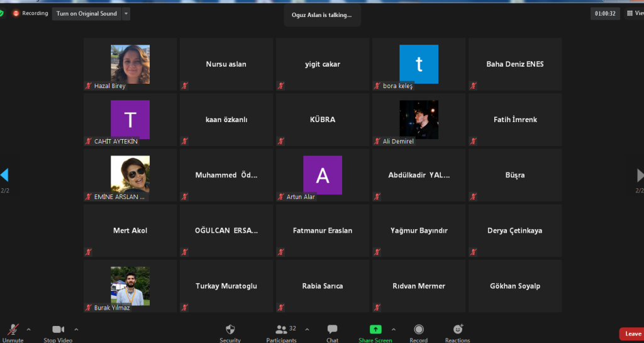The image size is (644, 343).
Task: Expand video options arrow beside Stop Video
Action: (x=77, y=329)
